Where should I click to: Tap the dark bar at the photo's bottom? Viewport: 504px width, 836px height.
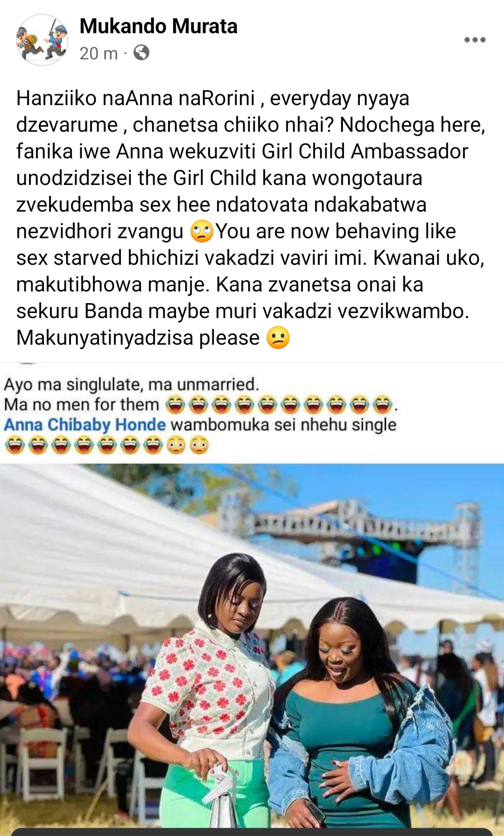coord(252,832)
